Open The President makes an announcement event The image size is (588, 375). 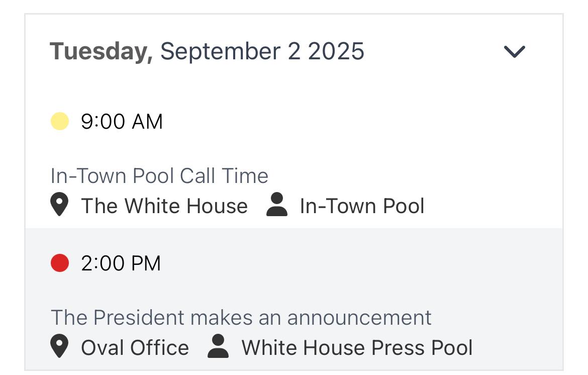point(241,318)
